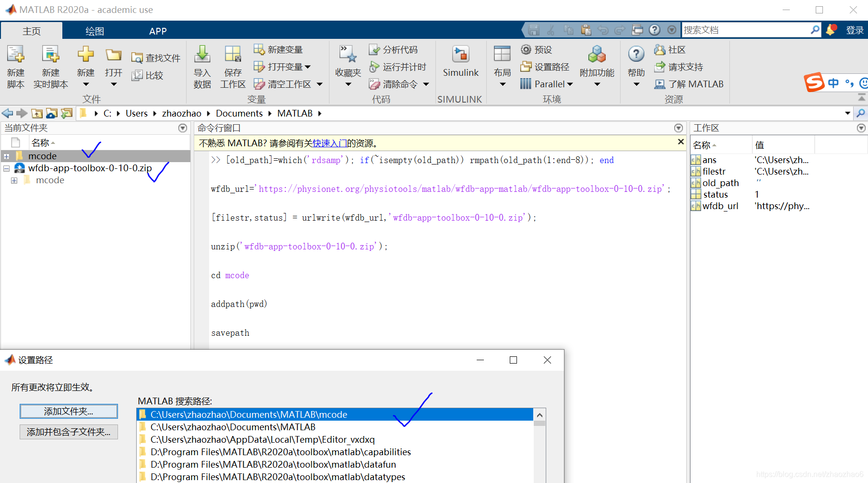This screenshot has width=868, height=483.
Task: Switch to the APP ribbon tab
Action: coord(158,31)
